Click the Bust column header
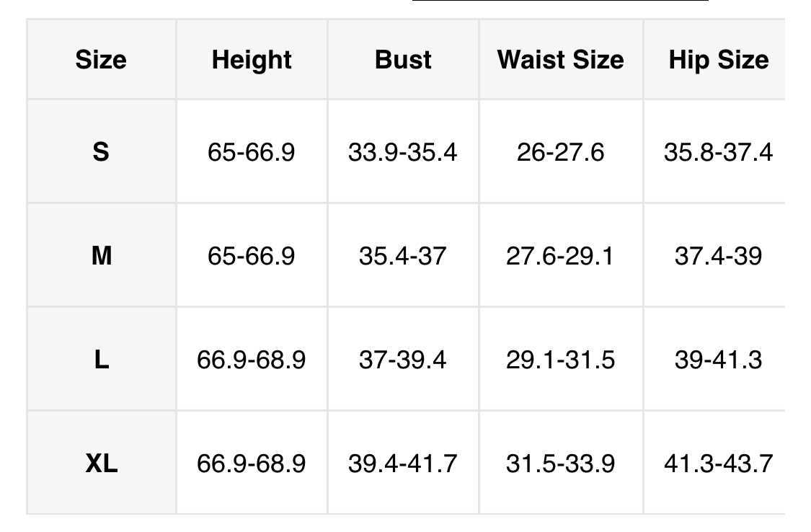Viewport: 811px width, 532px height. click(403, 60)
